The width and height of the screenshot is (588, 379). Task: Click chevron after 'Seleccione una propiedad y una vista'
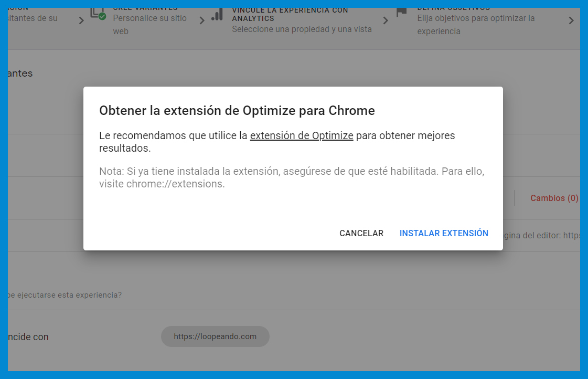[x=386, y=20]
